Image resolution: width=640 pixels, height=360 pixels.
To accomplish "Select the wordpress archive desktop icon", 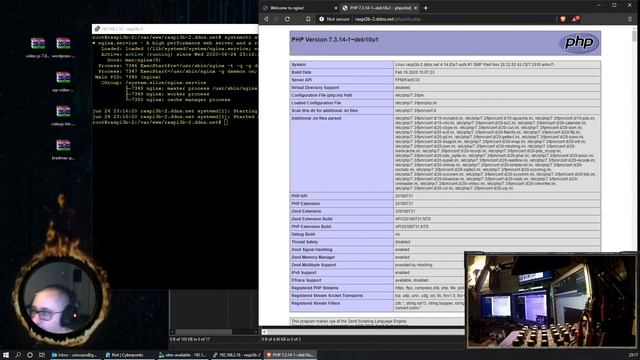I will [63, 48].
